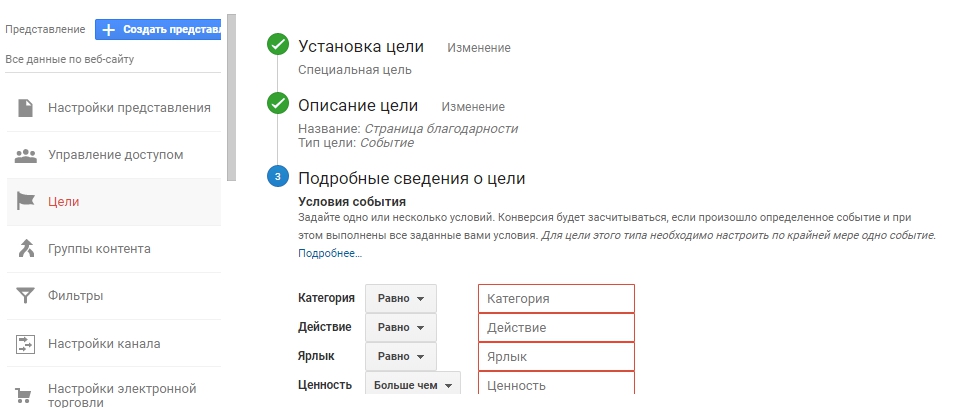Open the Ярлык condition dropdown Равно
Image resolution: width=972 pixels, height=408 pixels.
pyautogui.click(x=400, y=357)
